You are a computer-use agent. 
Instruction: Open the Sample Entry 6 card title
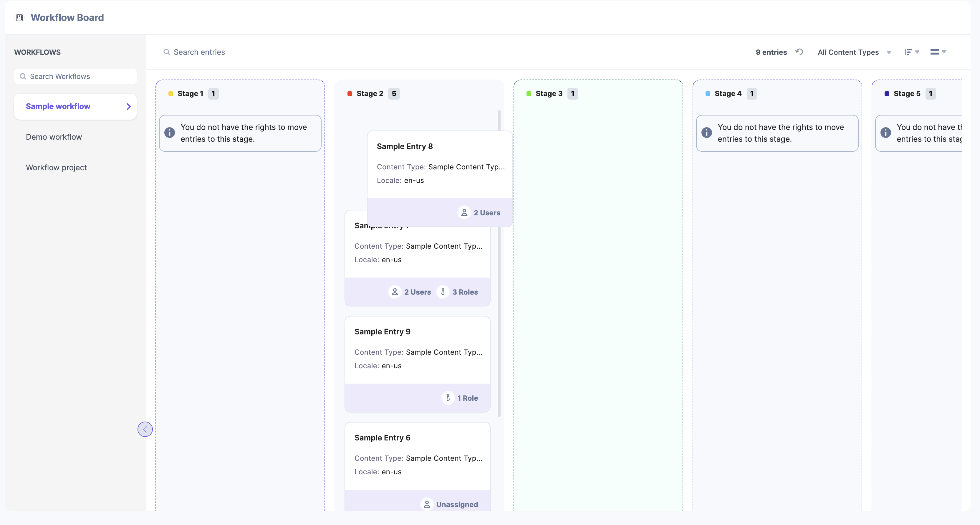click(382, 438)
